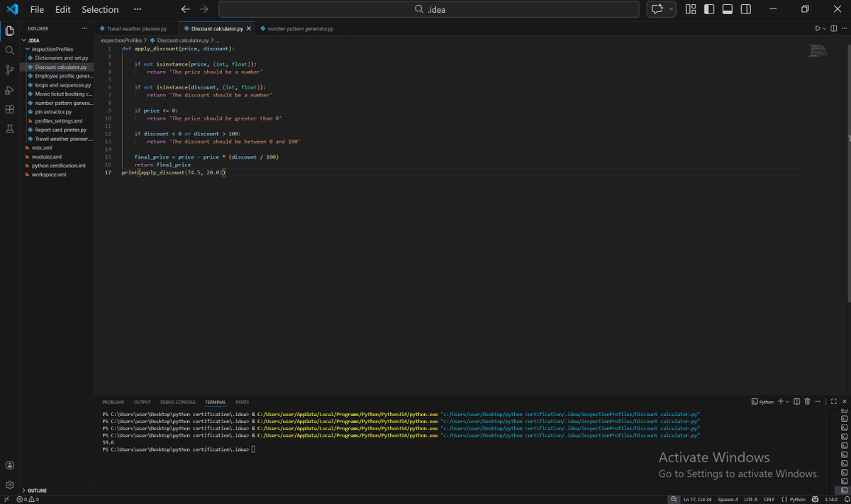
Task: Click the code minimap preview
Action: coord(818,50)
